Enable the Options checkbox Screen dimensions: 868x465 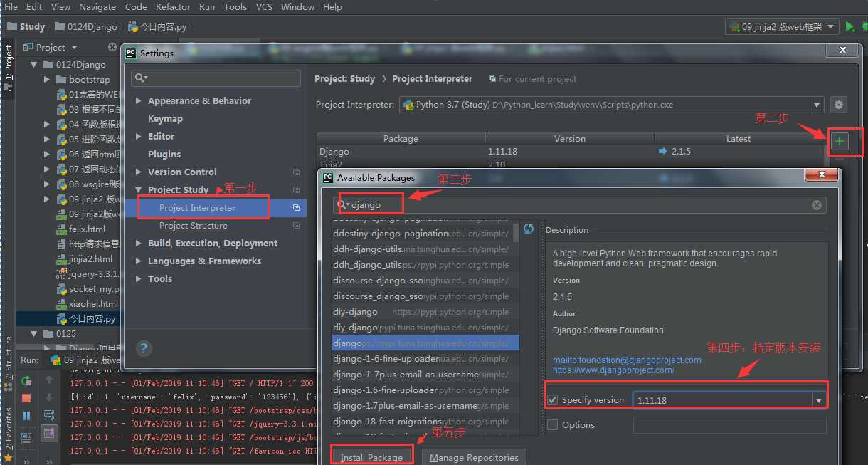pos(553,425)
